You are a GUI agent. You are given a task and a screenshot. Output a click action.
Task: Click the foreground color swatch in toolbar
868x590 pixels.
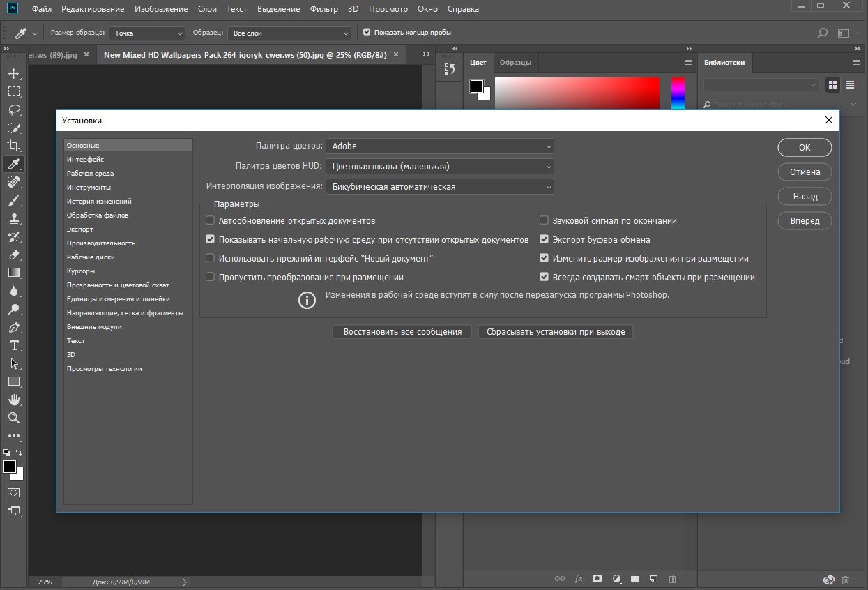[x=9, y=467]
